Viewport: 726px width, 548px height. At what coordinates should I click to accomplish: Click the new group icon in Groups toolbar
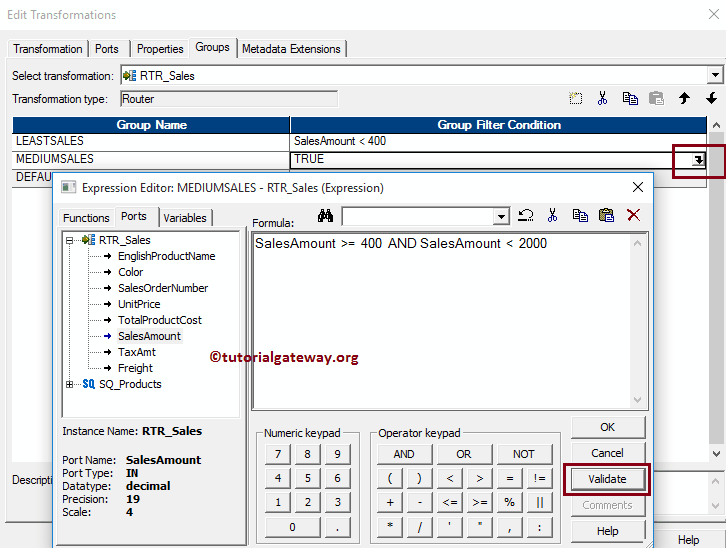pos(576,98)
